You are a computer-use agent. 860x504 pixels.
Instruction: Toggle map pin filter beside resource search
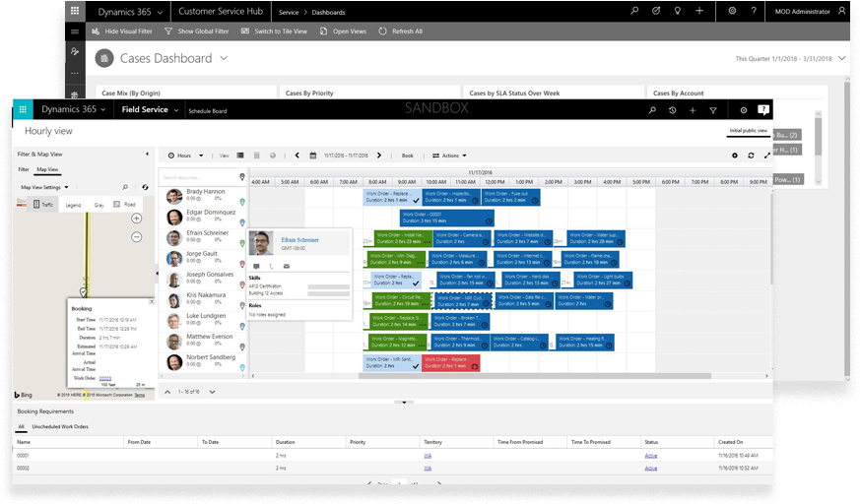(x=242, y=177)
